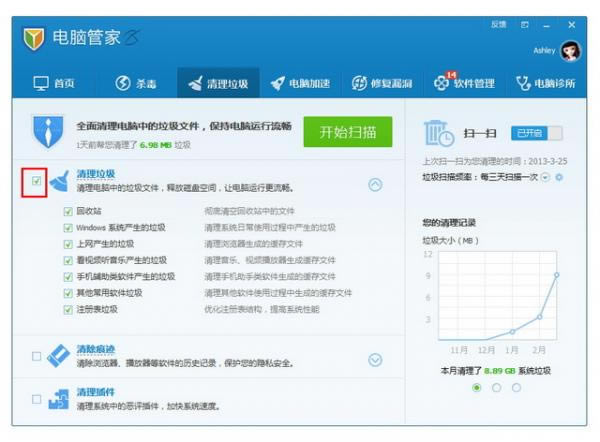The width and height of the screenshot is (600, 442).
Task: Click the 反馈 feedback link
Action: click(499, 23)
